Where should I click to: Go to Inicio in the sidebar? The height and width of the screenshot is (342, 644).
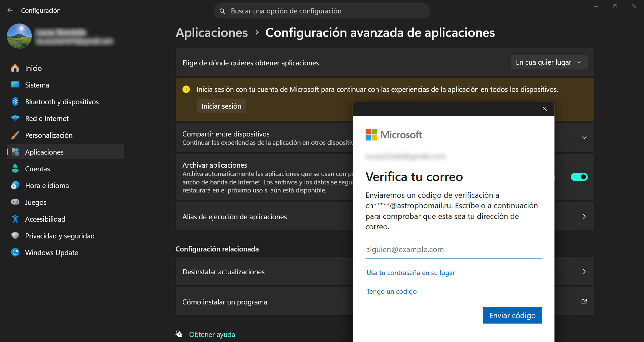click(x=65, y=68)
